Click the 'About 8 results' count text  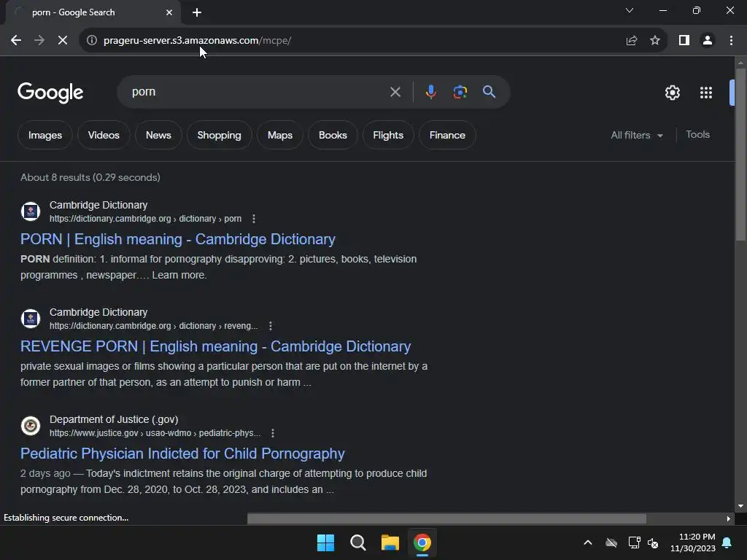(90, 177)
